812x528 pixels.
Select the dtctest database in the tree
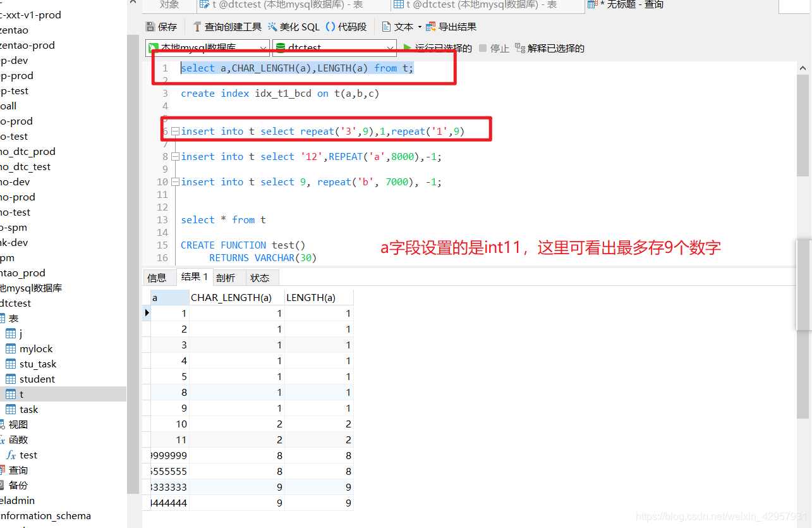[15, 303]
